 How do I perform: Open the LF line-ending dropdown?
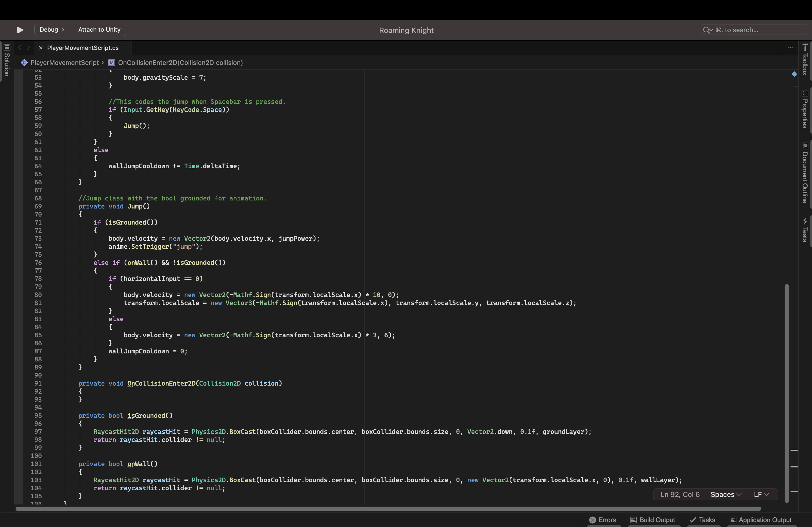click(761, 494)
